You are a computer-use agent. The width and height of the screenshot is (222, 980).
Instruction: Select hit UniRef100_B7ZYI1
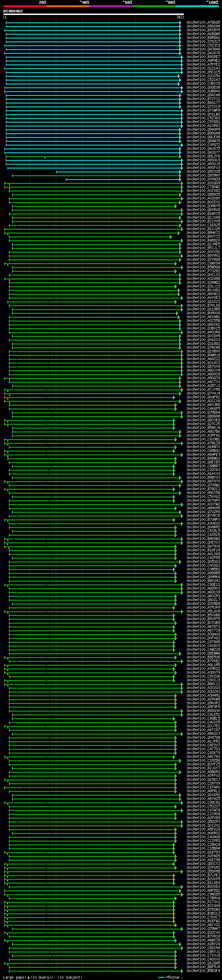click(203, 99)
